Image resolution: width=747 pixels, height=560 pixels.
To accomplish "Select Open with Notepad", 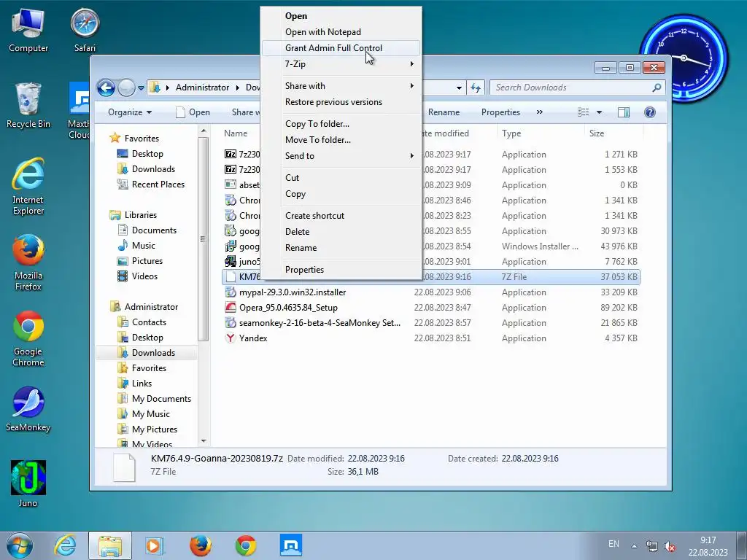I will pos(341,32).
